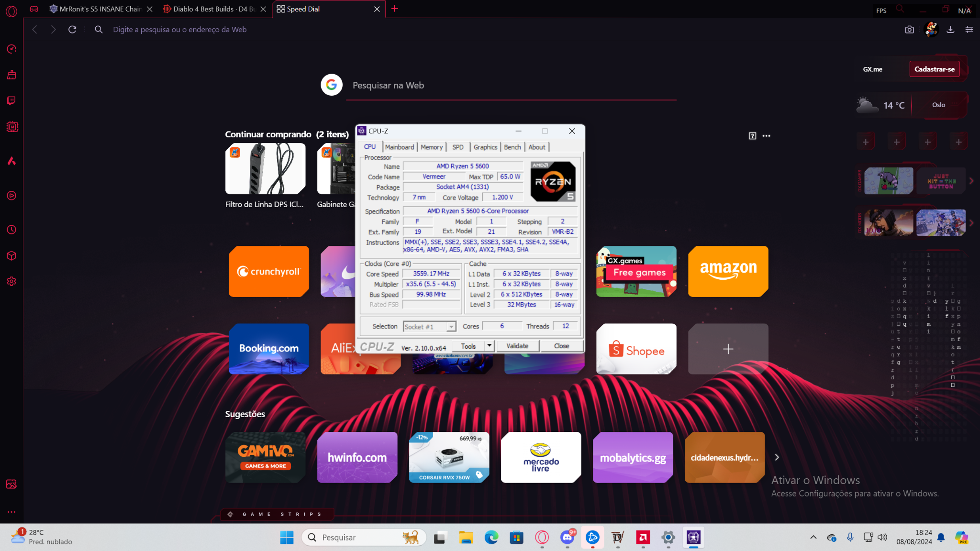Click the Cadastrar-se button

click(934, 69)
